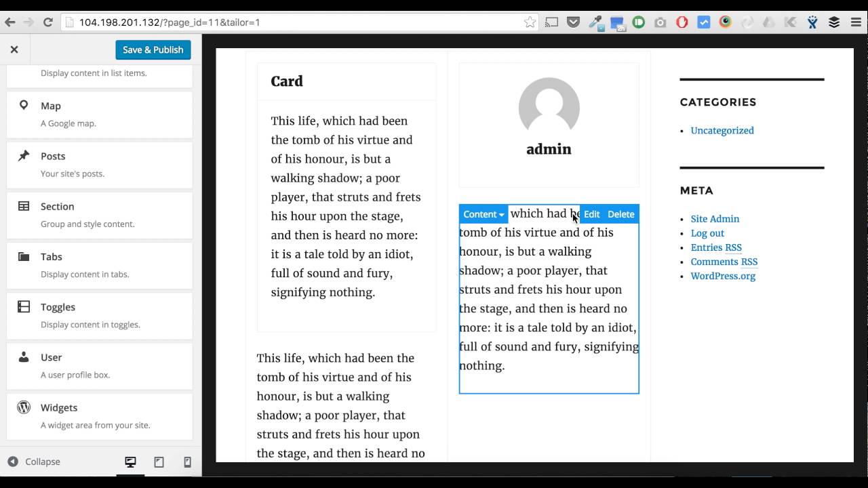This screenshot has width=868, height=488.
Task: Open the Site Admin link
Action: point(715,219)
